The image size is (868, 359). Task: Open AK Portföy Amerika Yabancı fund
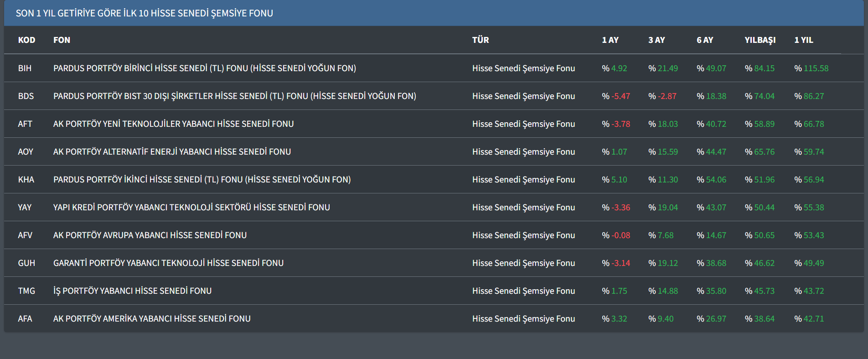point(152,319)
